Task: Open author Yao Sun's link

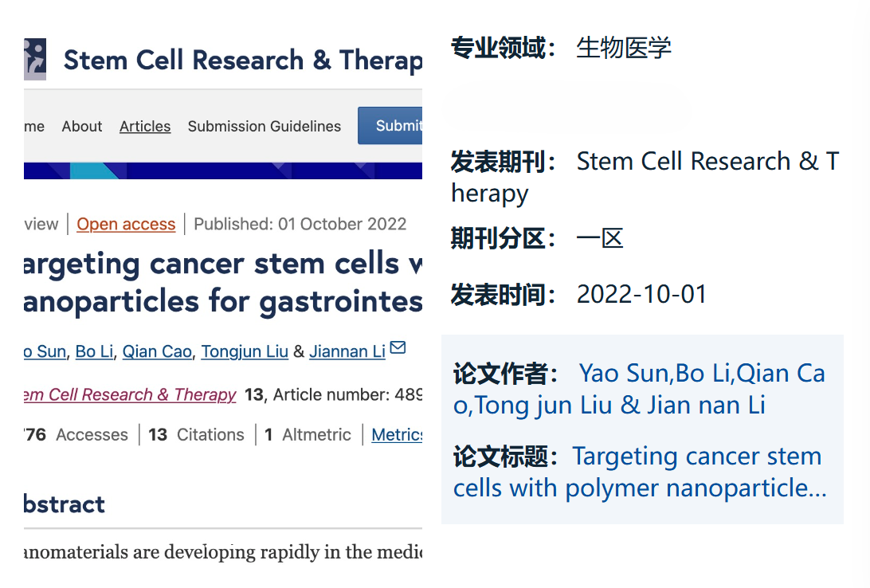Action: point(45,351)
